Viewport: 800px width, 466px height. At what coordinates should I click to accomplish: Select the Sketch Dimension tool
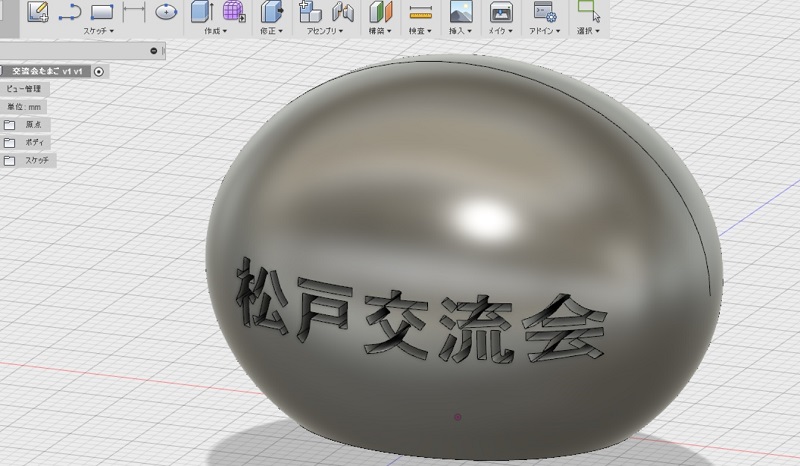134,12
